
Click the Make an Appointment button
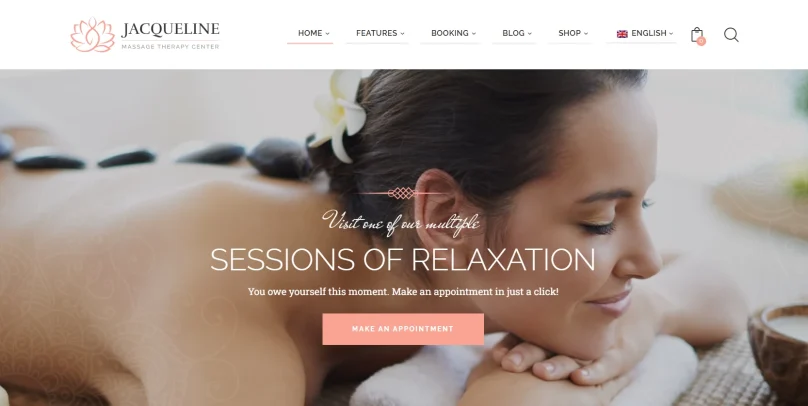pos(403,329)
